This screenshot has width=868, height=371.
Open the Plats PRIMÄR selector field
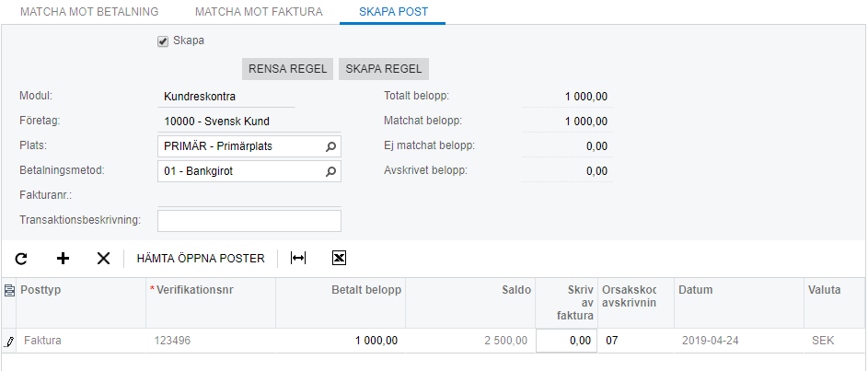241,146
